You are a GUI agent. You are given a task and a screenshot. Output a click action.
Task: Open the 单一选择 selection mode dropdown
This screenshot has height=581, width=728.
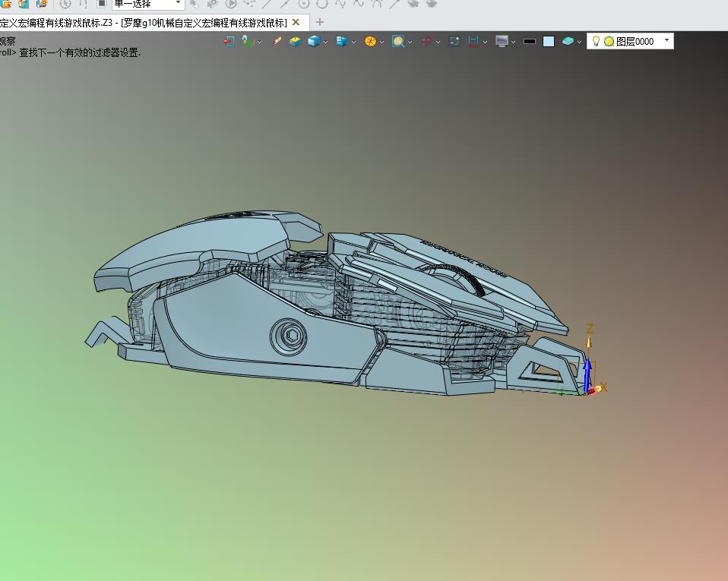pos(179,4)
